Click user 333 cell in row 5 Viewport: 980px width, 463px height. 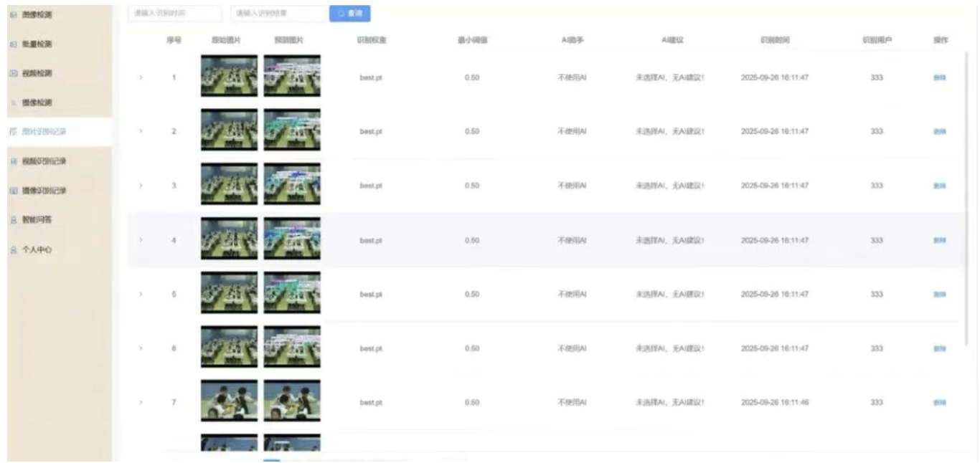(877, 295)
